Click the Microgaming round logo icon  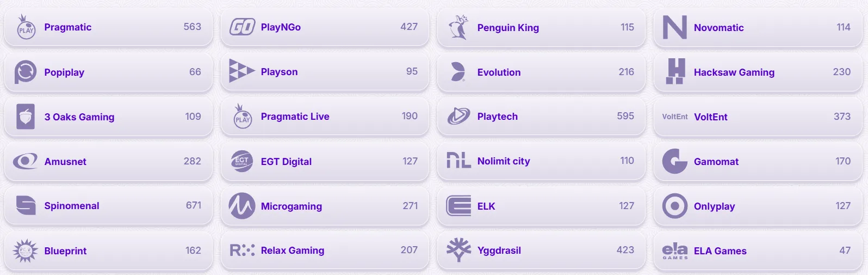click(242, 206)
